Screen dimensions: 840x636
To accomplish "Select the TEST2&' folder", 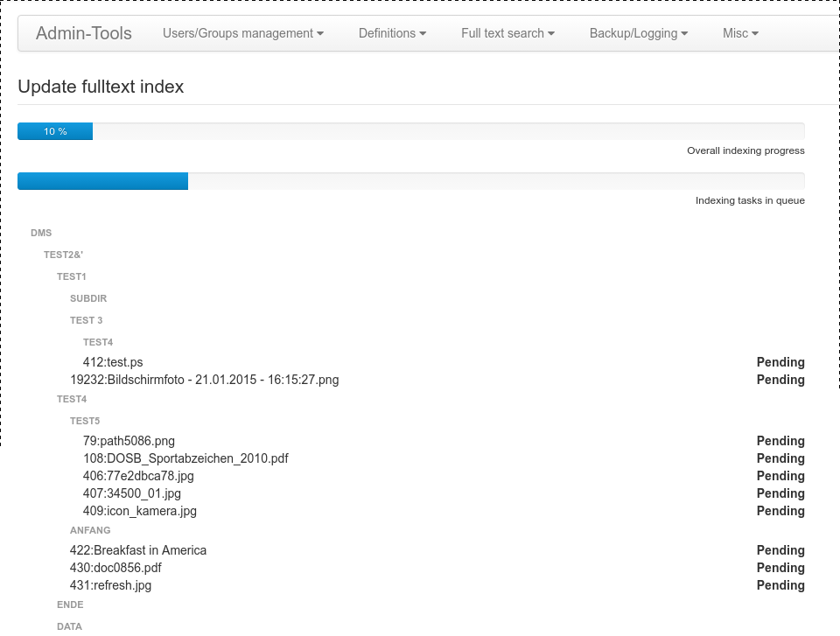I will 63,255.
